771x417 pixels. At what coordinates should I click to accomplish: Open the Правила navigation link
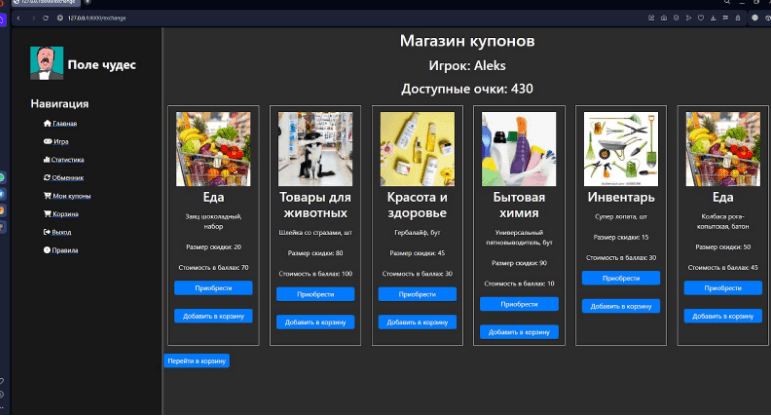click(x=65, y=250)
